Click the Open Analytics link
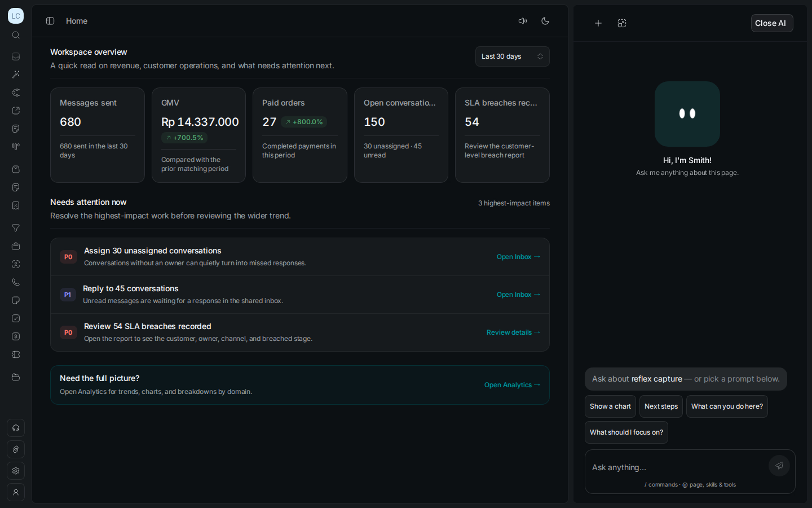This screenshot has width=812, height=508. click(x=512, y=385)
